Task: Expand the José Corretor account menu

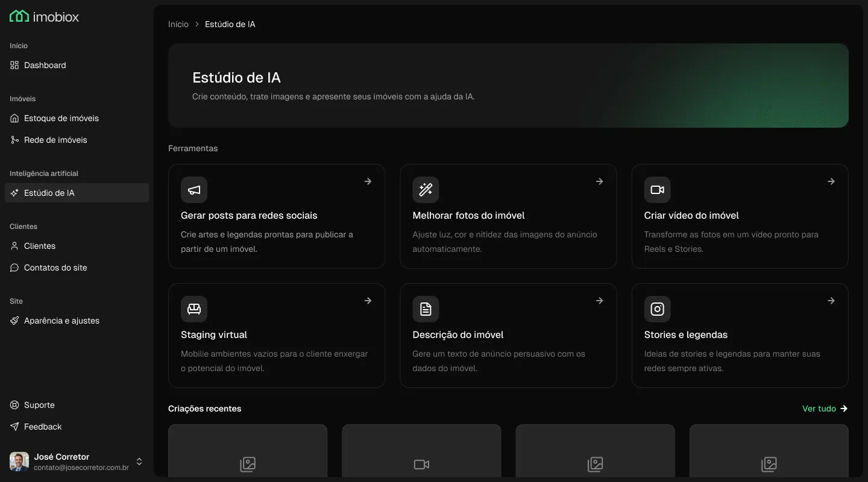Action: [139, 462]
